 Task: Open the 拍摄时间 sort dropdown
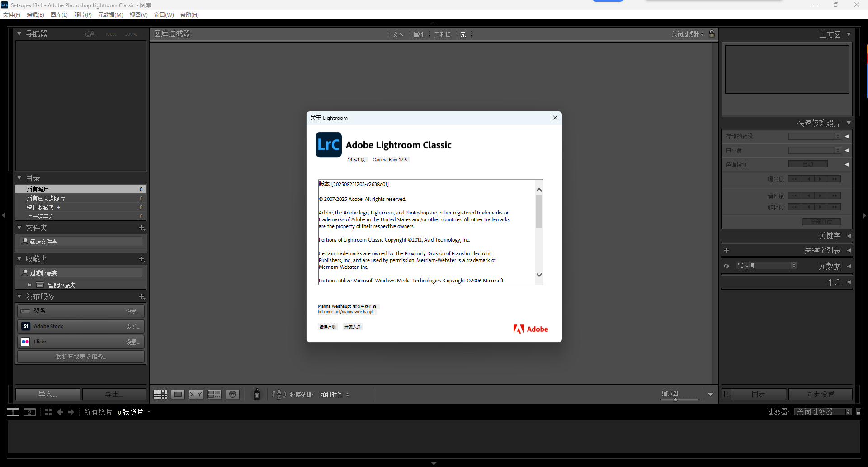coord(335,395)
